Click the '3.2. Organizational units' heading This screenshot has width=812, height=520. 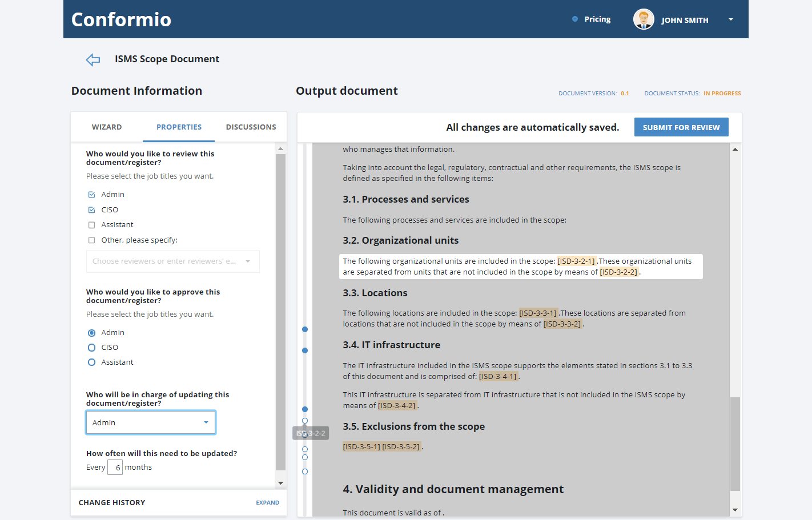(401, 241)
